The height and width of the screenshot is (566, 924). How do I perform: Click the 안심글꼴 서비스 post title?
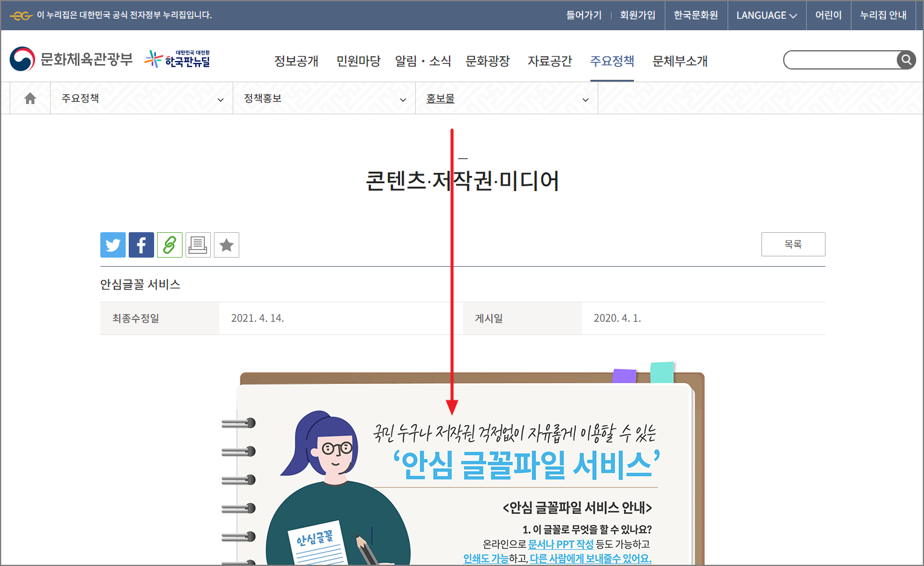(140, 284)
